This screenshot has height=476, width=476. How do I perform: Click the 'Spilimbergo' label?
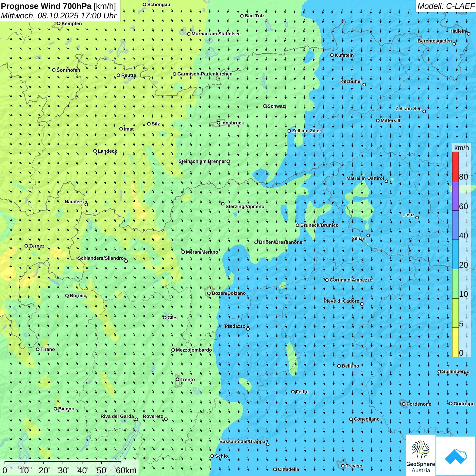(x=456, y=371)
